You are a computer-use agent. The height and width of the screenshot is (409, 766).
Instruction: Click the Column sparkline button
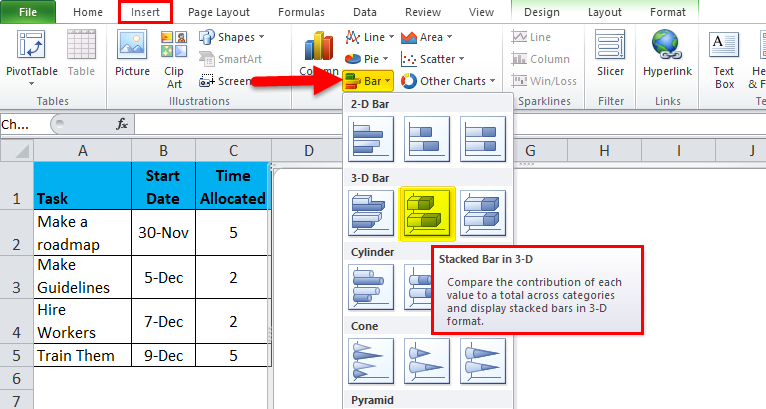tap(541, 59)
